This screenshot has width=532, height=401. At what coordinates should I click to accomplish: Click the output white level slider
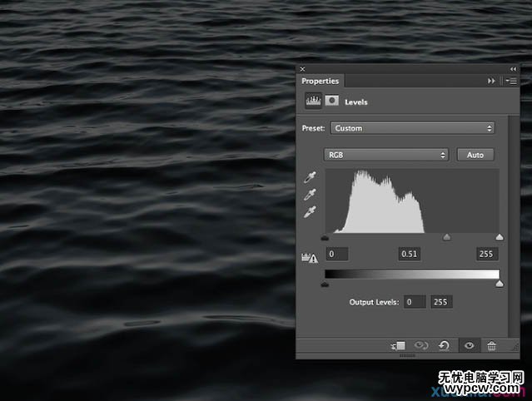pos(500,284)
